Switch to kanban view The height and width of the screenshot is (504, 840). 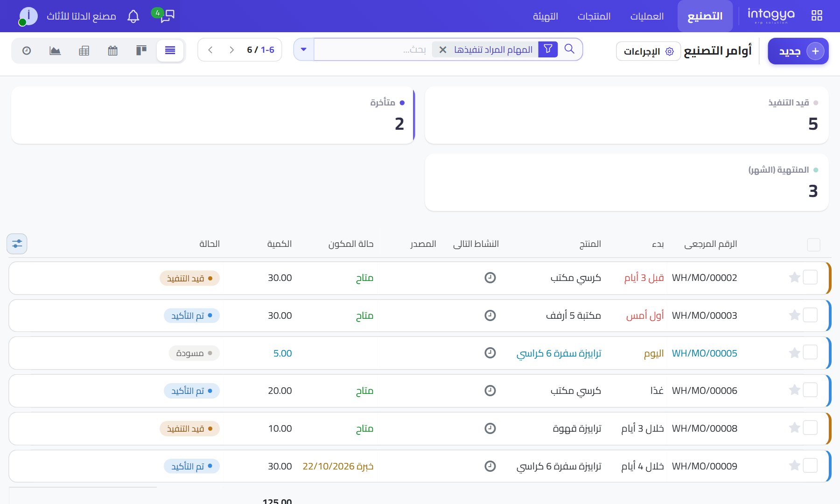point(141,50)
